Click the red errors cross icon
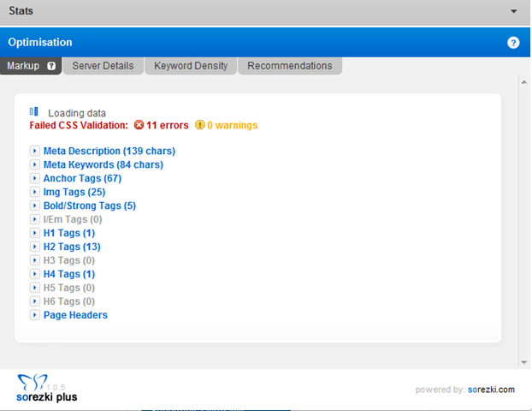The image size is (532, 411). (x=139, y=125)
